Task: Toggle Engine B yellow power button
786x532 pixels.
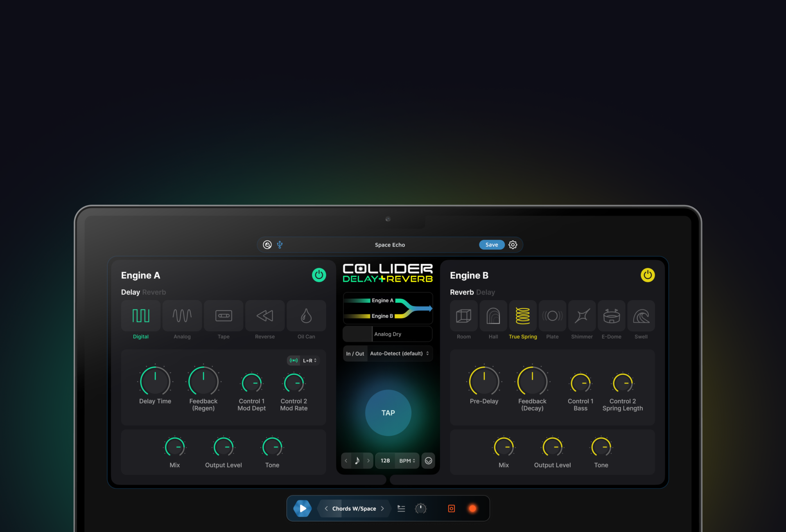Action: click(x=647, y=275)
